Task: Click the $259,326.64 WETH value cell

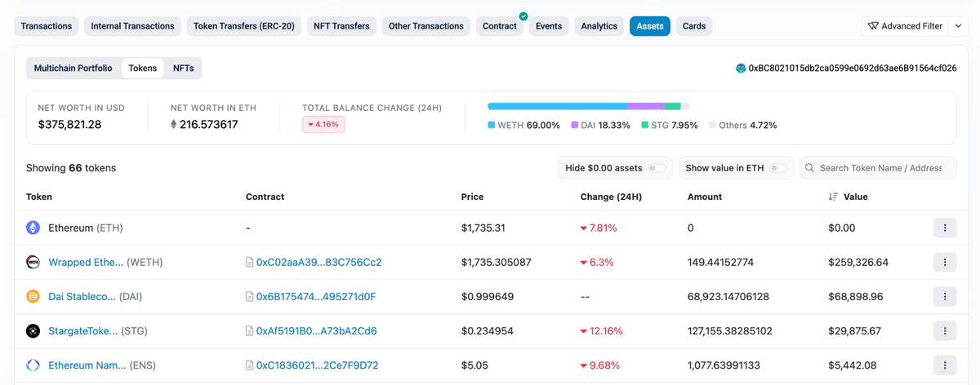Action: coord(858,263)
